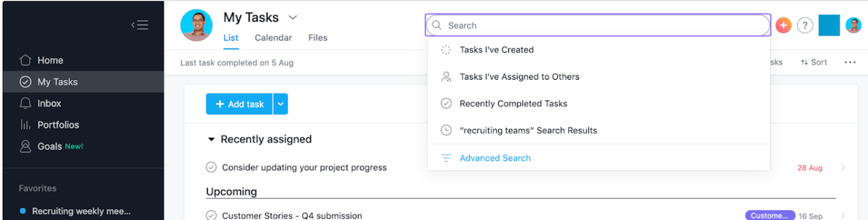
Task: Click into the Search field
Action: (597, 25)
